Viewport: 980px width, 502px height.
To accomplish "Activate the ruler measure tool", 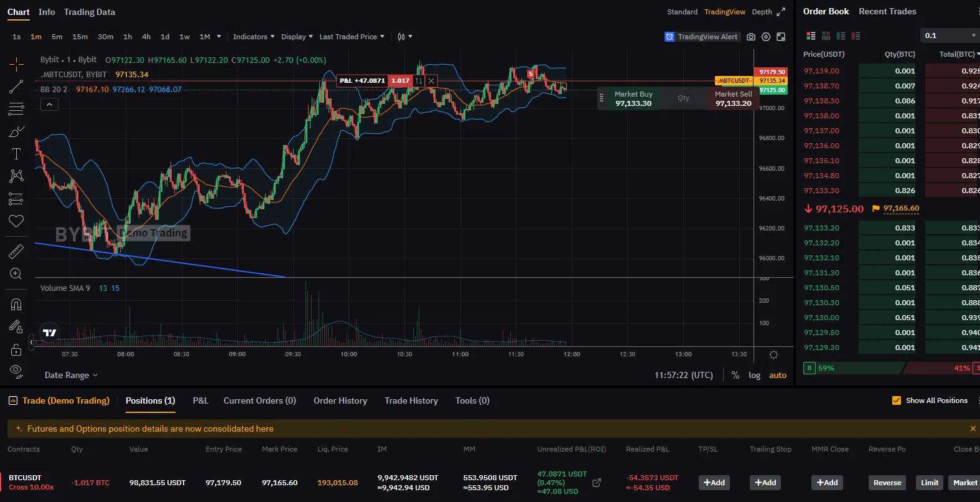I will [16, 252].
